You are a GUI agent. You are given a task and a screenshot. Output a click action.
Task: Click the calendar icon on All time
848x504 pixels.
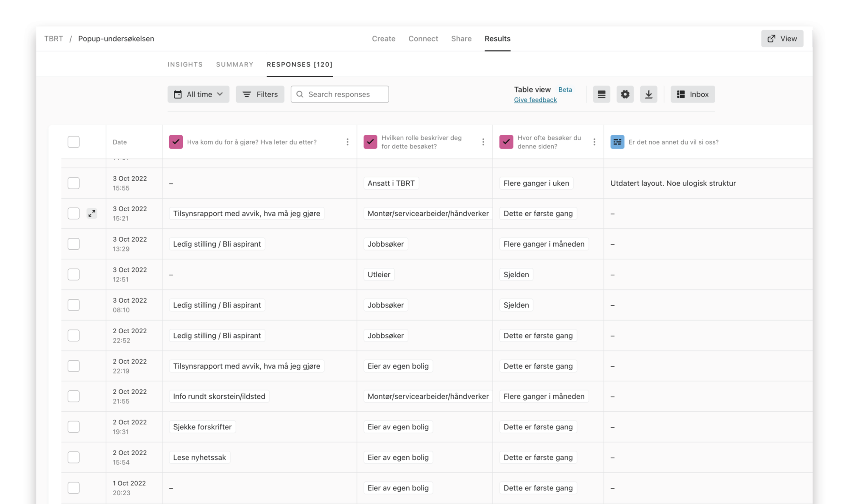178,94
